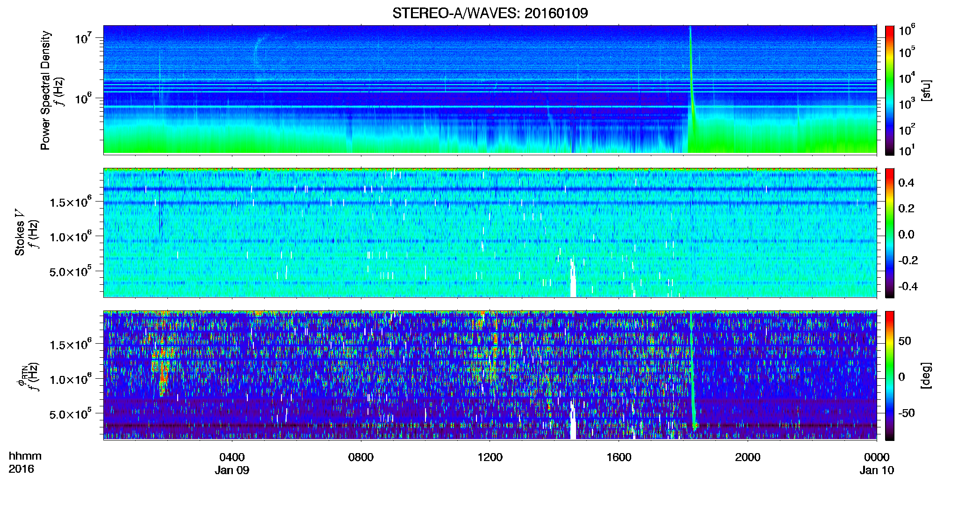Viewport: 980px width, 505px height.
Task: Click the 10^1 label on the sfu color bar
Action: [907, 151]
